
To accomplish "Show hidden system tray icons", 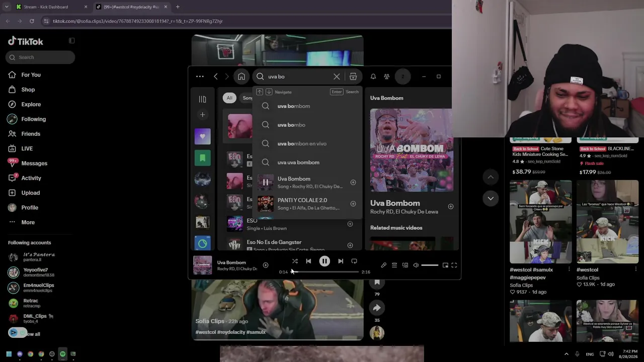I will [566, 354].
